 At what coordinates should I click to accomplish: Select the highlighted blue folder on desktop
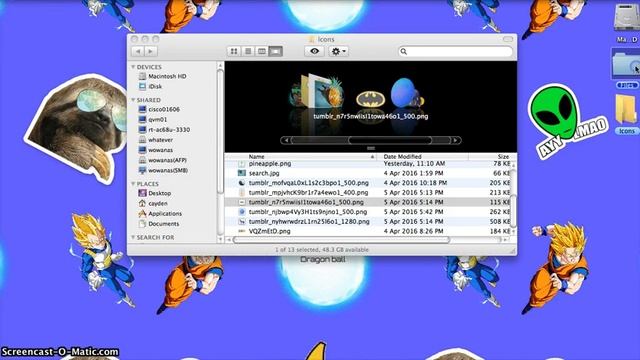[626, 64]
